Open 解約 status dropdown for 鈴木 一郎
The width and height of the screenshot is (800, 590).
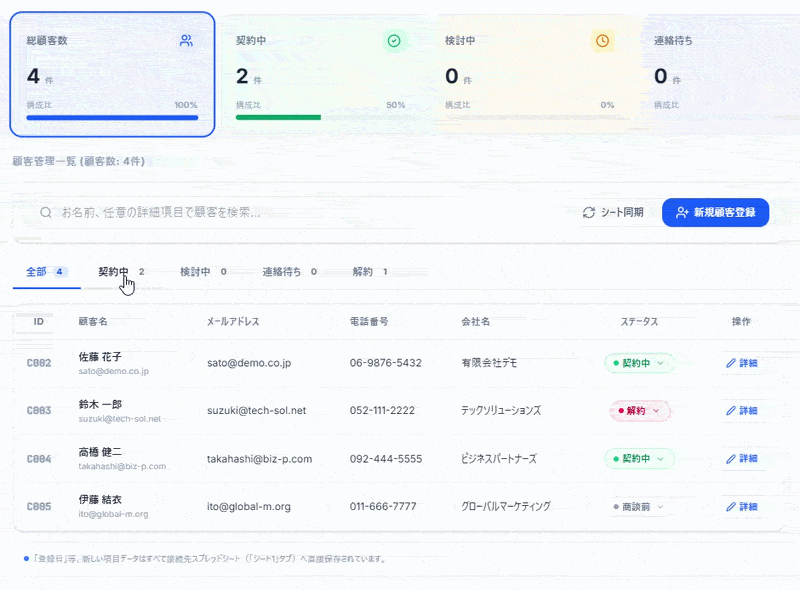click(x=640, y=410)
